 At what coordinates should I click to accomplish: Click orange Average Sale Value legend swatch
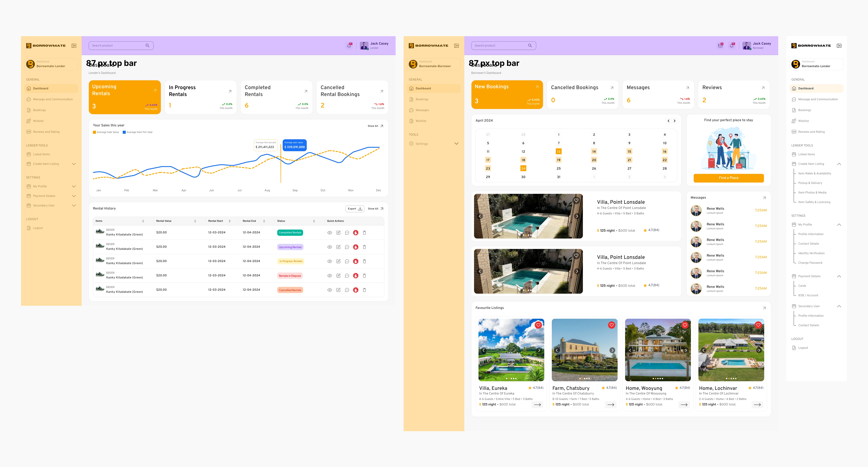94,132
